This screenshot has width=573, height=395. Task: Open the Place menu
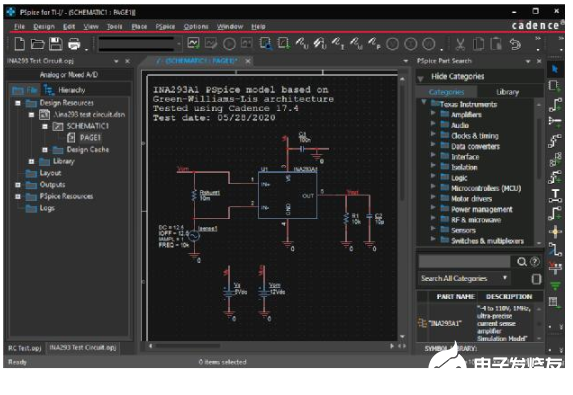click(x=139, y=27)
